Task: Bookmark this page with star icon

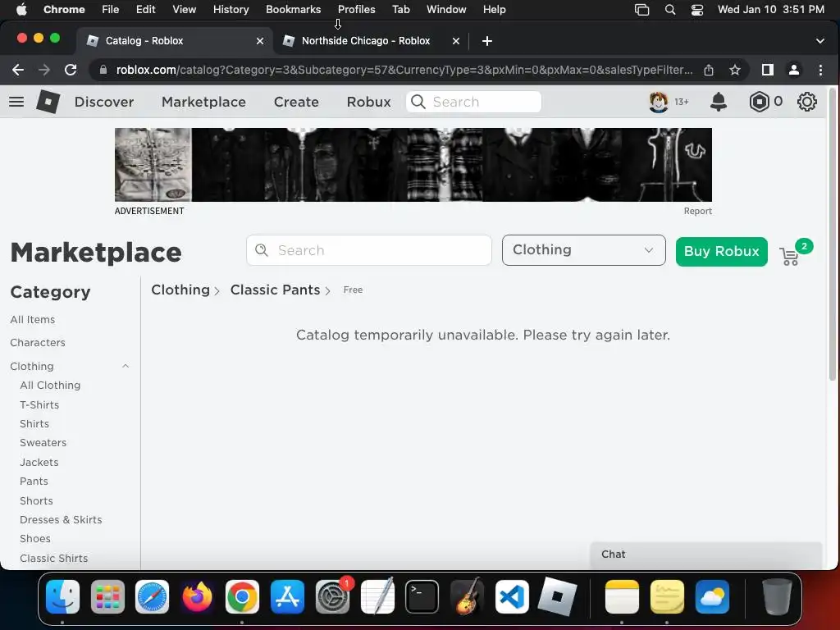Action: pyautogui.click(x=735, y=70)
